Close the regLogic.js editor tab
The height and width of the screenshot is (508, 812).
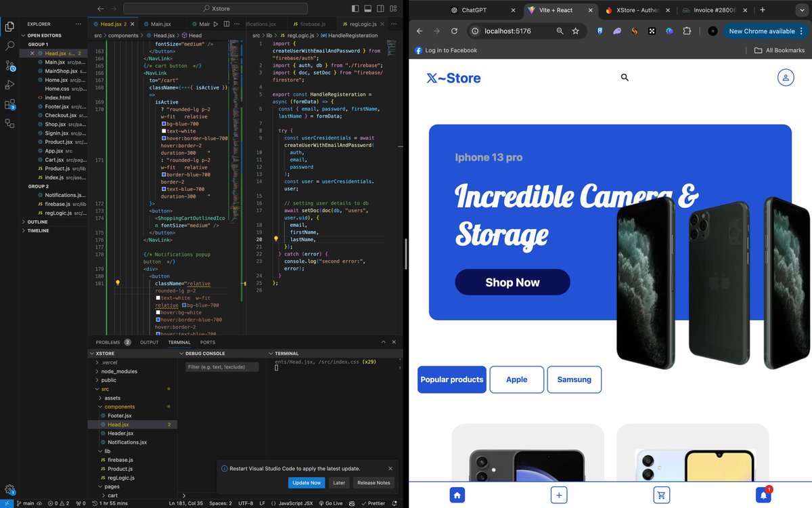pos(382,24)
